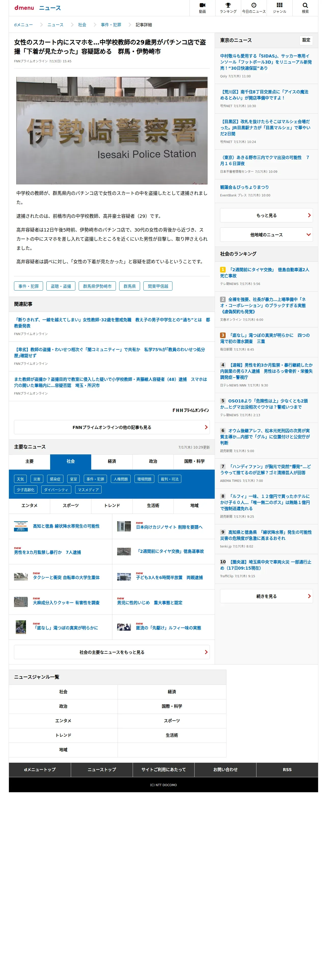Click お問い合わせ in the footer
Screen dimensions: 327x980
[x=225, y=770]
